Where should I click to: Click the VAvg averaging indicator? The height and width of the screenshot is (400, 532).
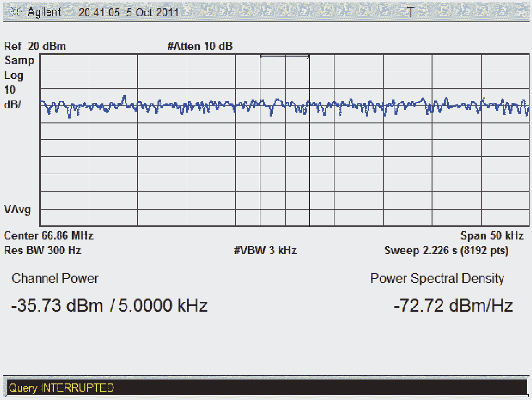point(17,210)
